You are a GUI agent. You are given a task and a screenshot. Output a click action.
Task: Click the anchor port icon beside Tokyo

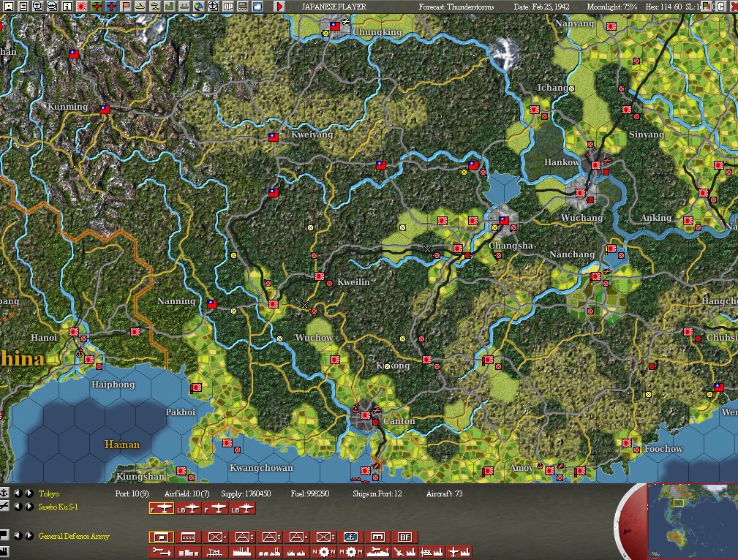[x=4, y=493]
